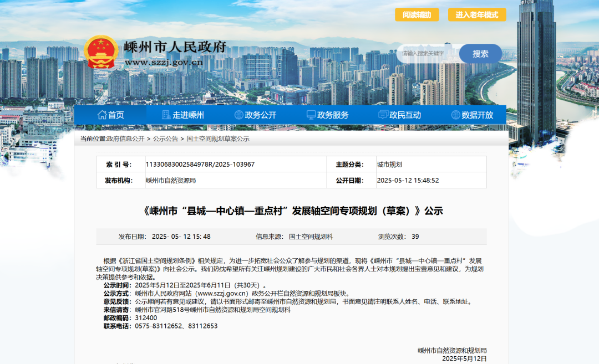Image resolution: width=599 pixels, height=364 pixels.
Task: Open the 数据开放 navigation menu label
Action: point(477,115)
